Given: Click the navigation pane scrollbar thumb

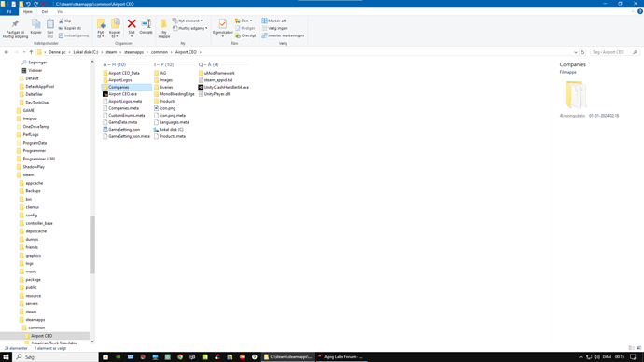Looking at the screenshot, I should click(x=92, y=244).
